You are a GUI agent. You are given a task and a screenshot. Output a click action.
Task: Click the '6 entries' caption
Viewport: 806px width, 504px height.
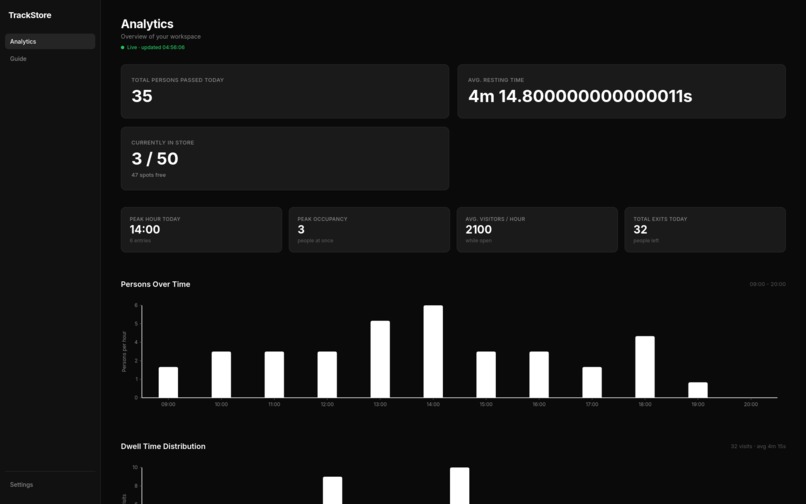(140, 241)
